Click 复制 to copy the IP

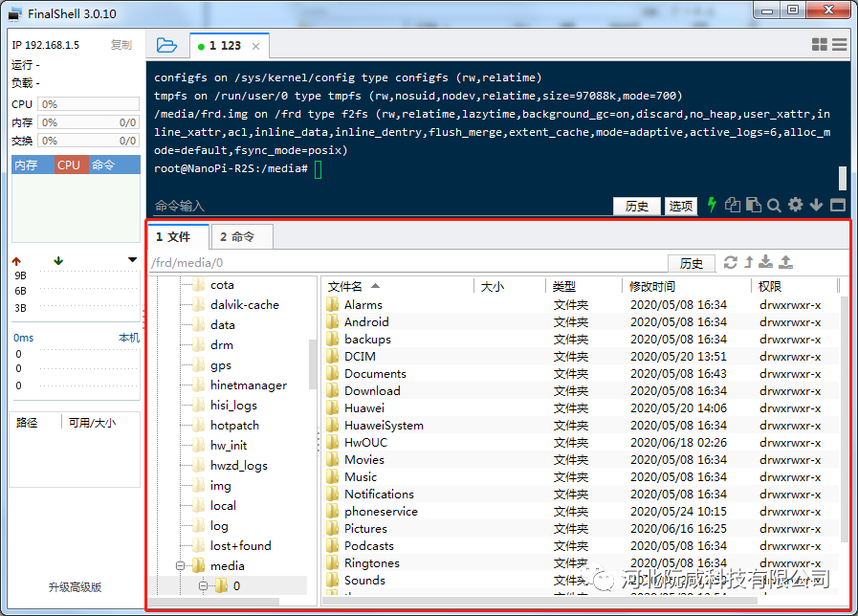coord(121,45)
